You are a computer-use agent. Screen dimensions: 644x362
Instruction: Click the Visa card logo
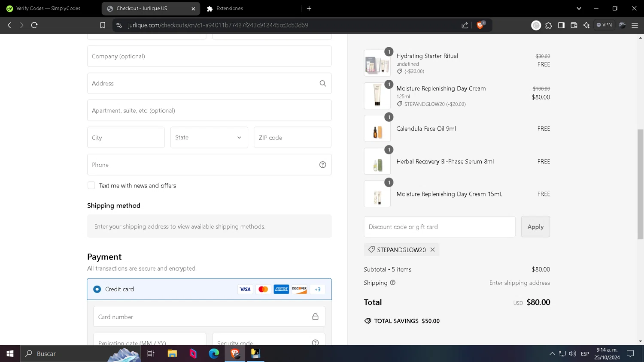245,289
